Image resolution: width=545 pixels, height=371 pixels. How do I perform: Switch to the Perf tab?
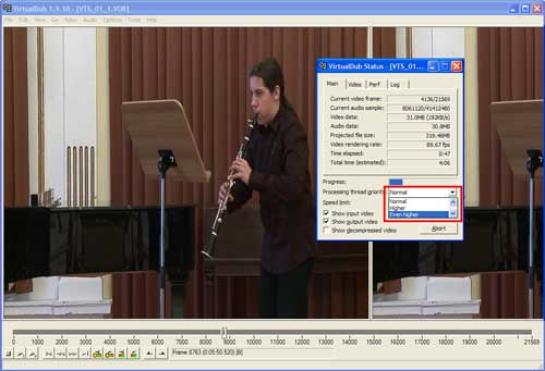click(x=375, y=84)
